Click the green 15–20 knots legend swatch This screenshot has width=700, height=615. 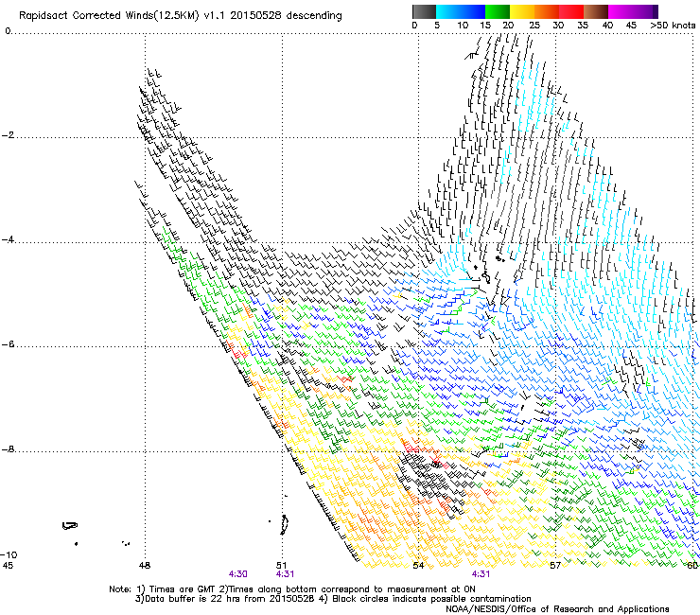(498, 11)
